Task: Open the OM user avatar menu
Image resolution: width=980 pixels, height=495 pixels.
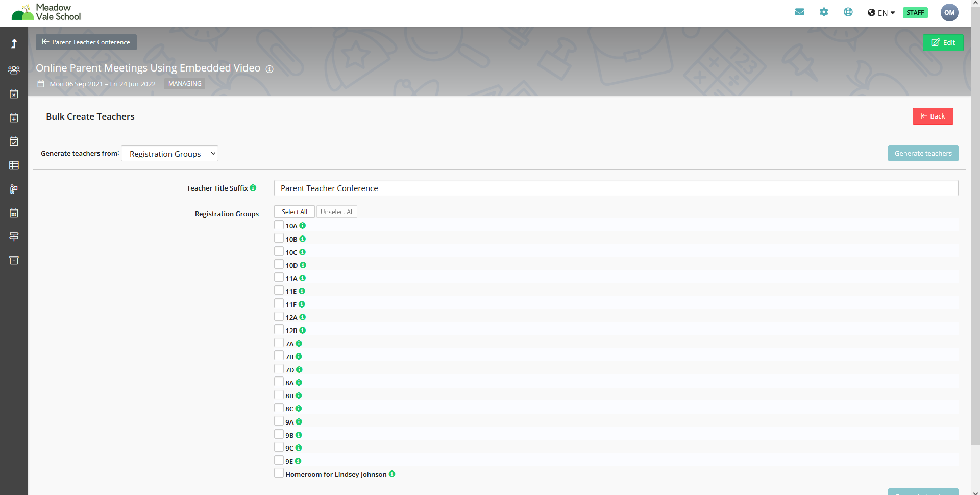Action: point(949,13)
